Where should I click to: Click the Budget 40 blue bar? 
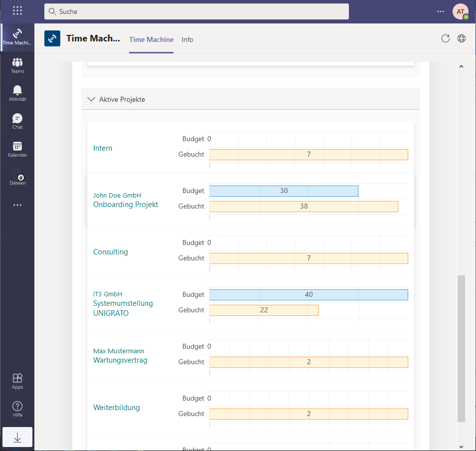(x=309, y=295)
